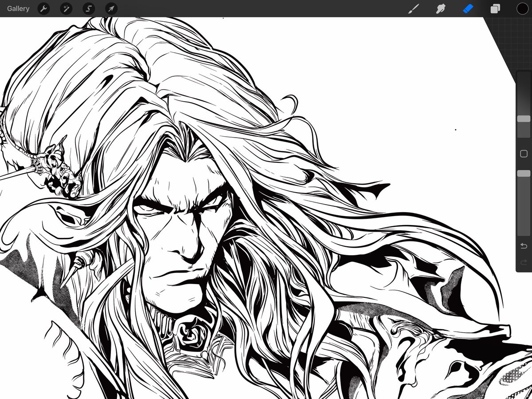The width and height of the screenshot is (532, 399).
Task: Activate the Transform arrow tool
Action: point(111,8)
